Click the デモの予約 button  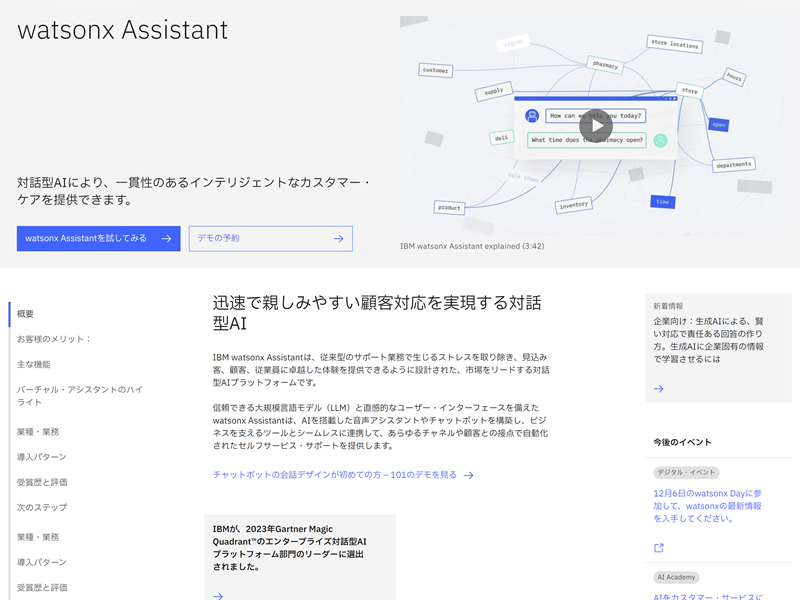click(270, 238)
